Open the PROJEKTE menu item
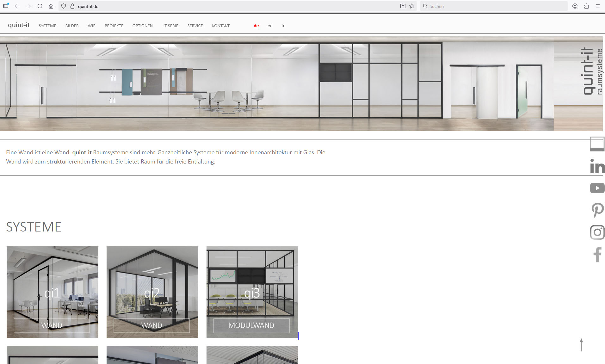The height and width of the screenshot is (364, 605). (114, 26)
